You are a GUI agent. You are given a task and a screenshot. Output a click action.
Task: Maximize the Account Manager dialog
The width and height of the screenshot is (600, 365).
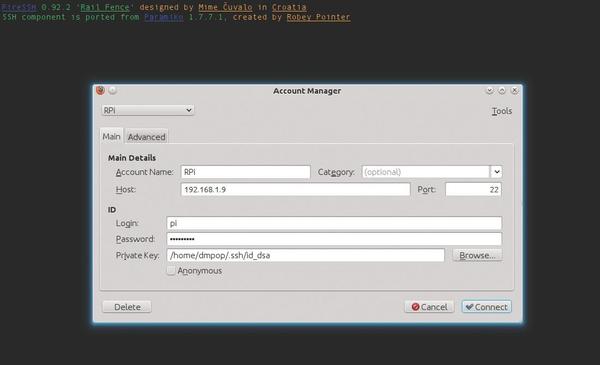coord(502,90)
